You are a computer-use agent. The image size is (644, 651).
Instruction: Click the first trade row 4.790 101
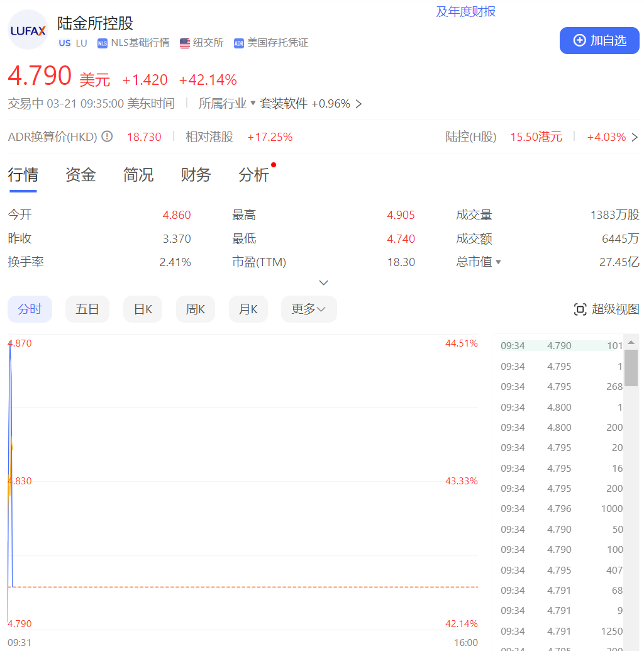(x=562, y=345)
